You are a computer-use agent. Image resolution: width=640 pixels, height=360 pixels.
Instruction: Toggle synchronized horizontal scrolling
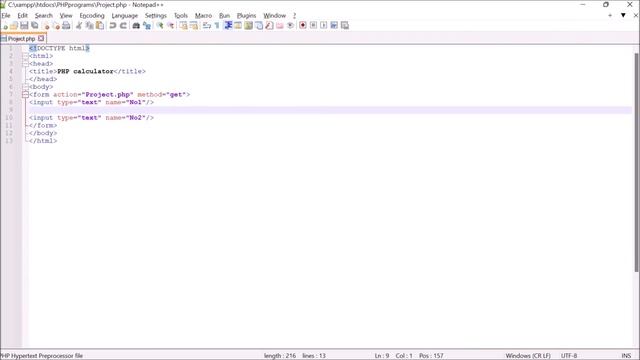click(x=193, y=26)
